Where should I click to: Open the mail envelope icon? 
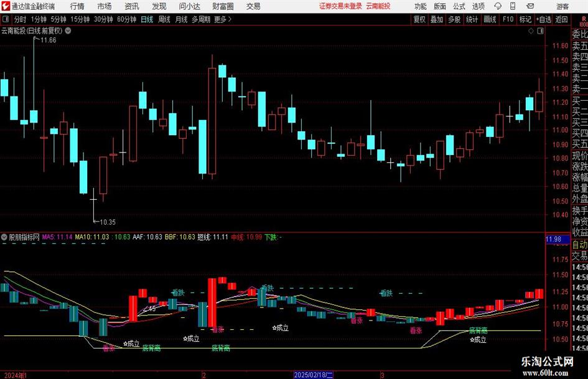tap(530, 6)
